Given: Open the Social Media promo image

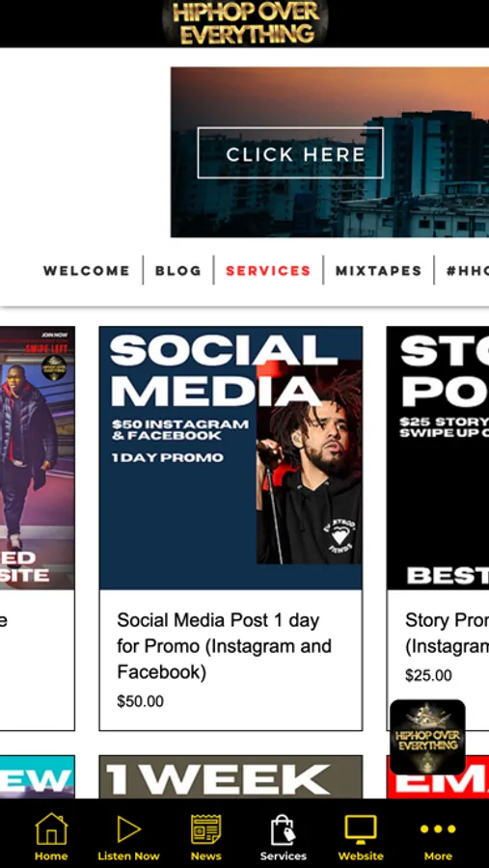Looking at the screenshot, I should click(x=231, y=458).
